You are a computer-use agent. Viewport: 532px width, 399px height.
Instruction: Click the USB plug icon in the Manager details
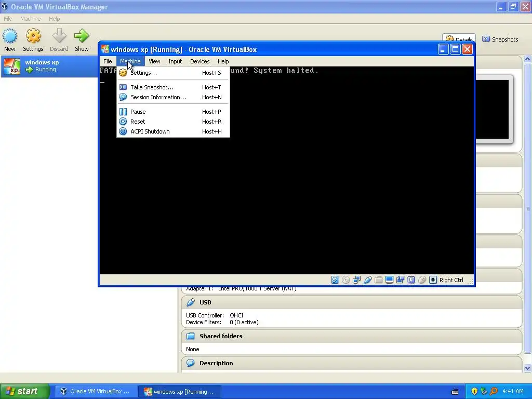coord(191,302)
